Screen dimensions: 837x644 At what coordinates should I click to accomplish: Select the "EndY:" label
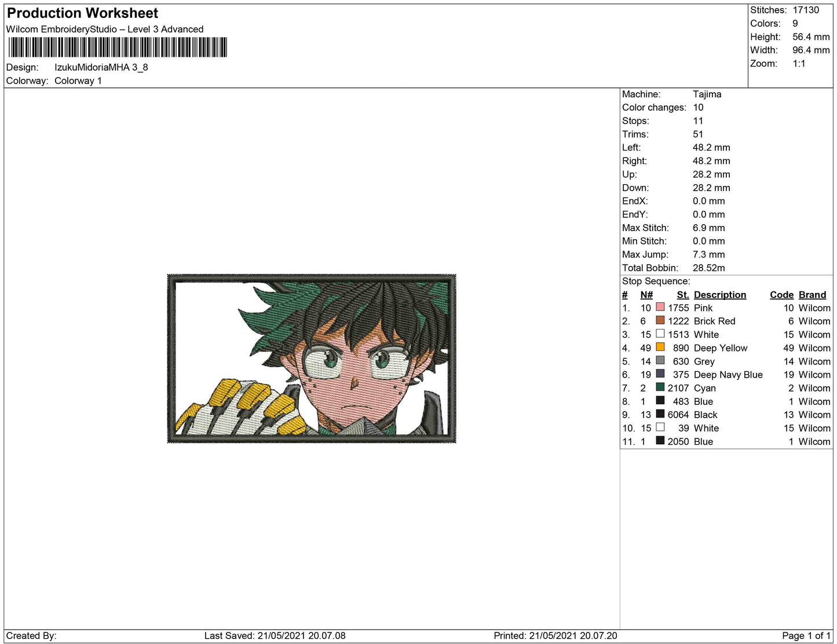635,214
